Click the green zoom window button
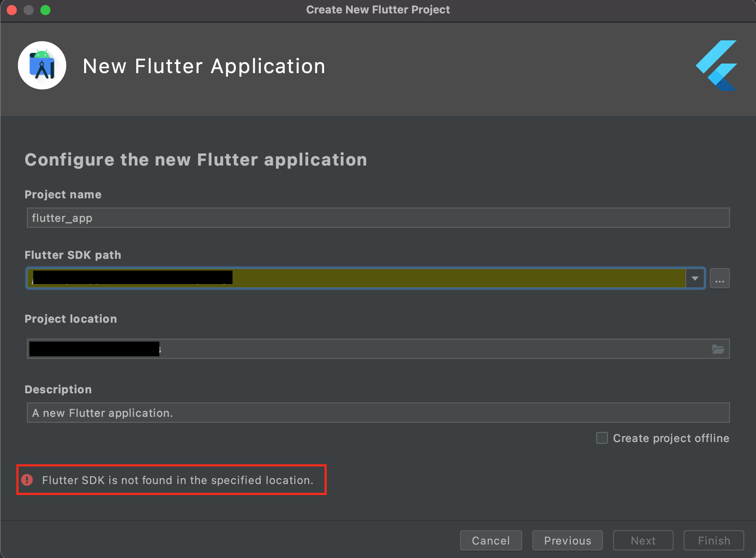This screenshot has height=558, width=756. (x=45, y=10)
